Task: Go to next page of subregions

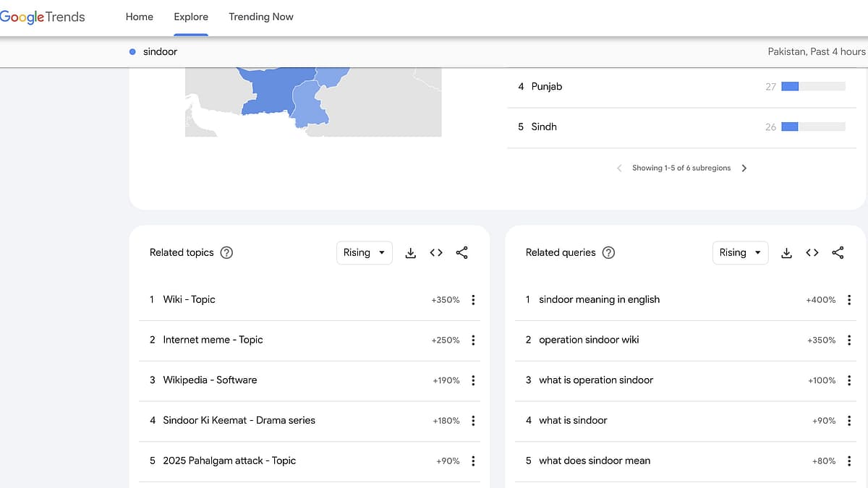Action: 744,168
